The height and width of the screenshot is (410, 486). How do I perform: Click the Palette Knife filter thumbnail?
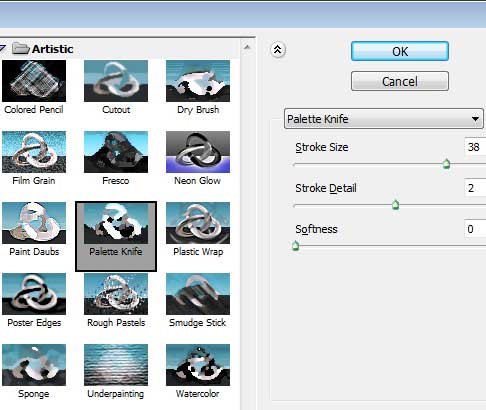point(116,224)
